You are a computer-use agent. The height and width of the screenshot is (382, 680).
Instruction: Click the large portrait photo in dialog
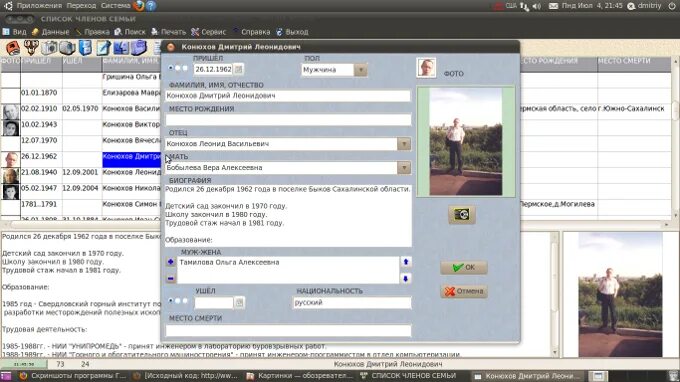466,142
